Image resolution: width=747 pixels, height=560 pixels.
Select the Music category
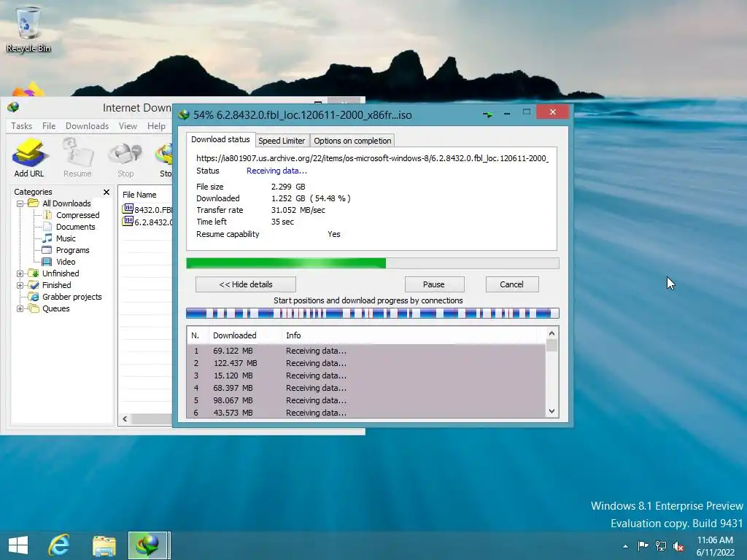tap(66, 238)
